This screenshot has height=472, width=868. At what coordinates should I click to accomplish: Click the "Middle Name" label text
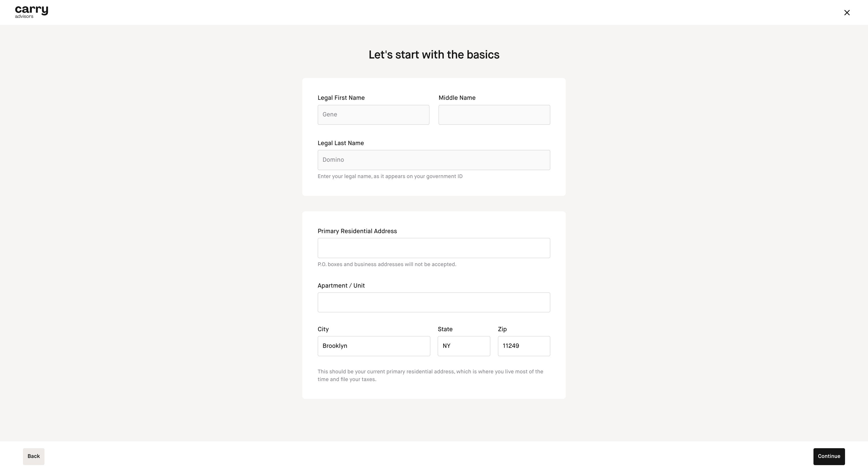pyautogui.click(x=457, y=98)
